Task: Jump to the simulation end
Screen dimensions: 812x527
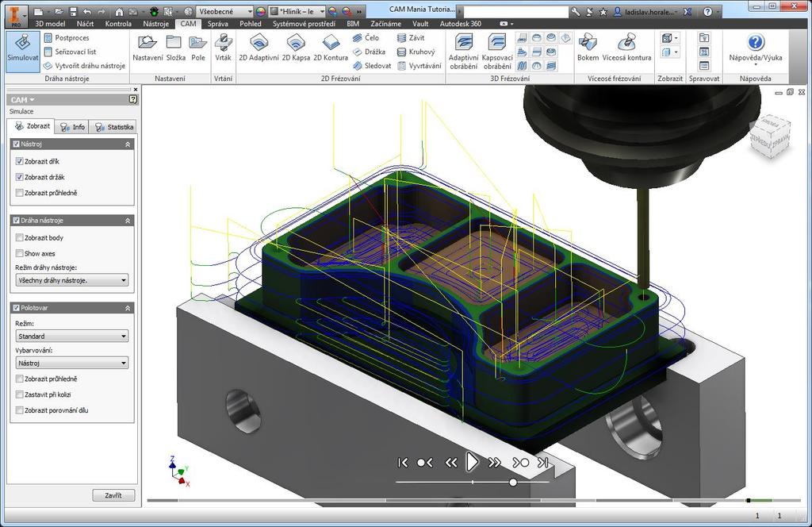Action: coord(542,463)
